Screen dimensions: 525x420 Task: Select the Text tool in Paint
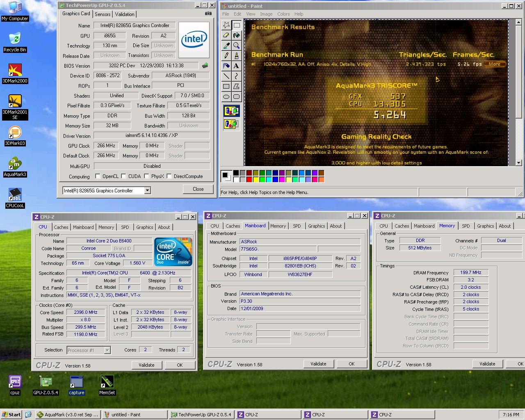[x=237, y=66]
